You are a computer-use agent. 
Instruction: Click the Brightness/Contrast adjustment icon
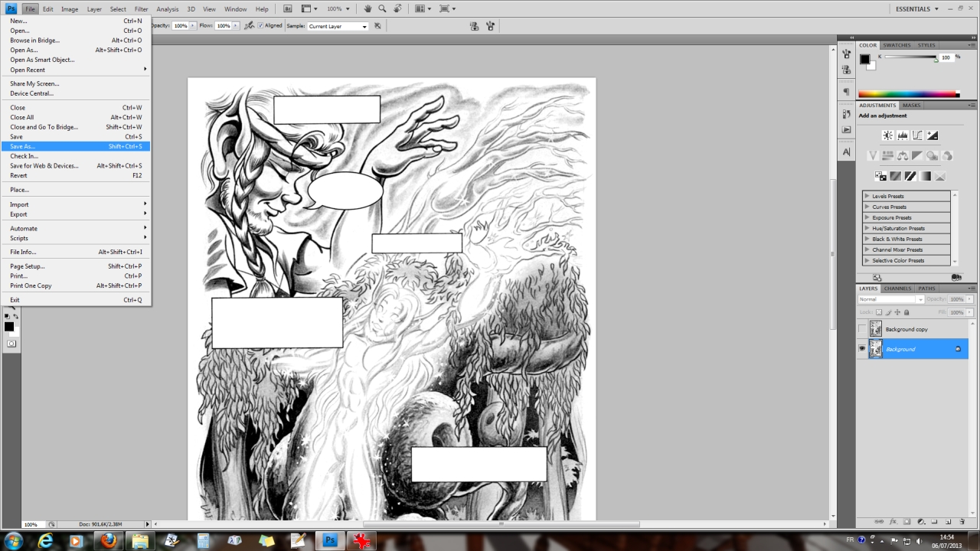coord(887,135)
